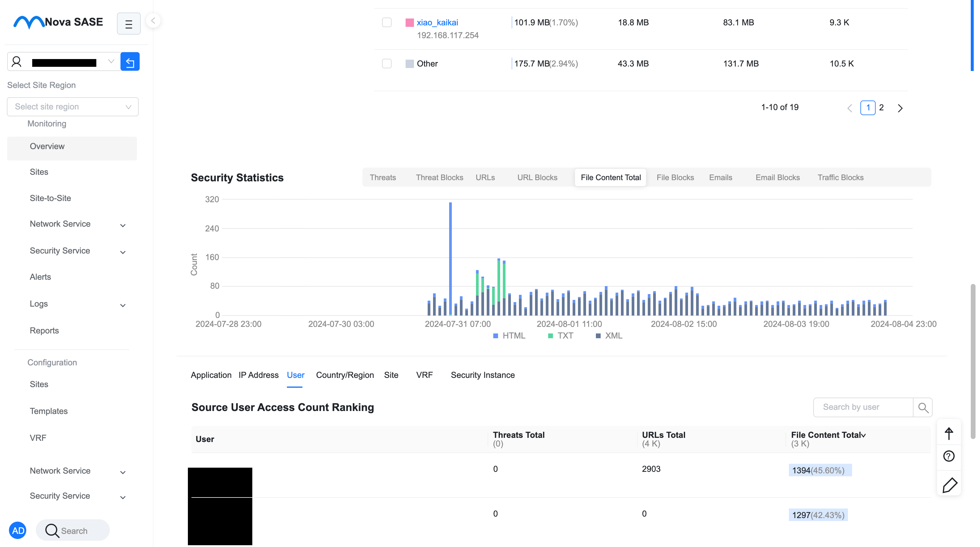Click the scroll-to-top arrow icon

(x=949, y=434)
